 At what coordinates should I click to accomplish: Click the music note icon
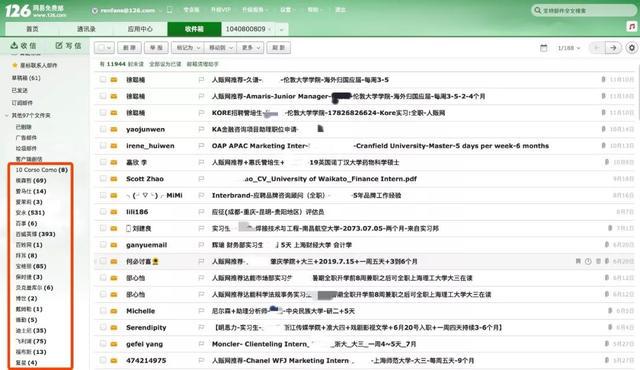(632, 27)
